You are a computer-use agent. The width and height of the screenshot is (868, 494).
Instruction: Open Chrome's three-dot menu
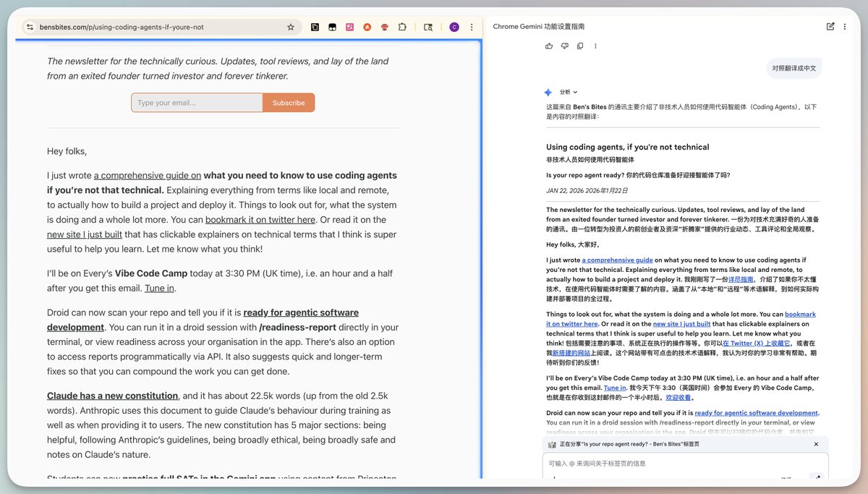(x=472, y=27)
